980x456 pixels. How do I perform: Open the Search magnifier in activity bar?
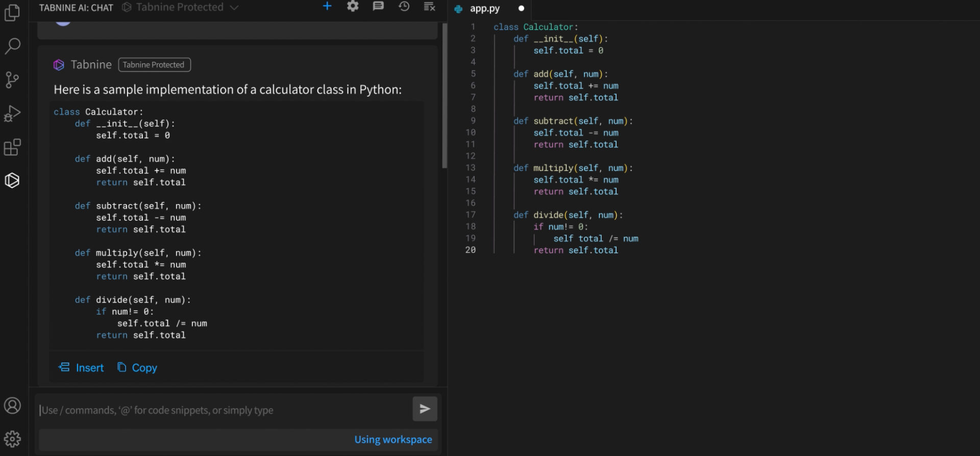[12, 46]
